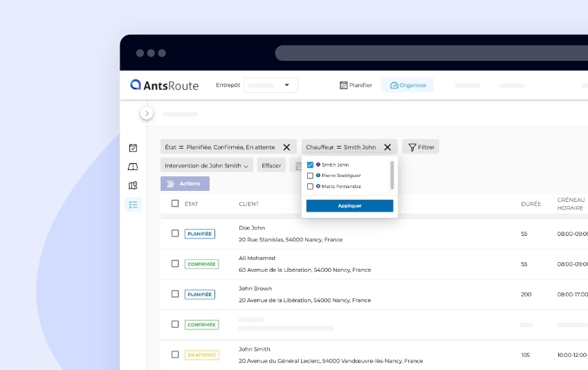
Task: Switch to the Organiser tab
Action: pyautogui.click(x=407, y=85)
